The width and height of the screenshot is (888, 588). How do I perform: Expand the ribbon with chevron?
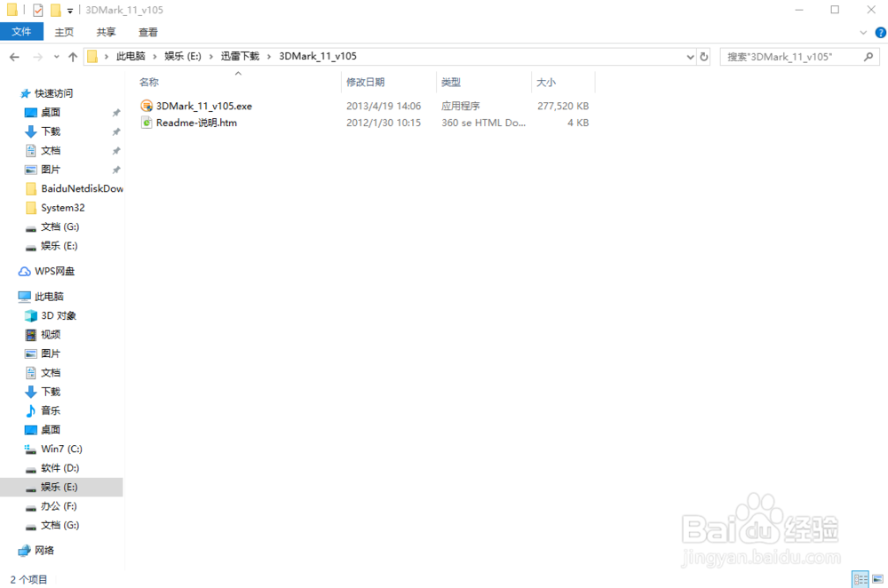863,32
